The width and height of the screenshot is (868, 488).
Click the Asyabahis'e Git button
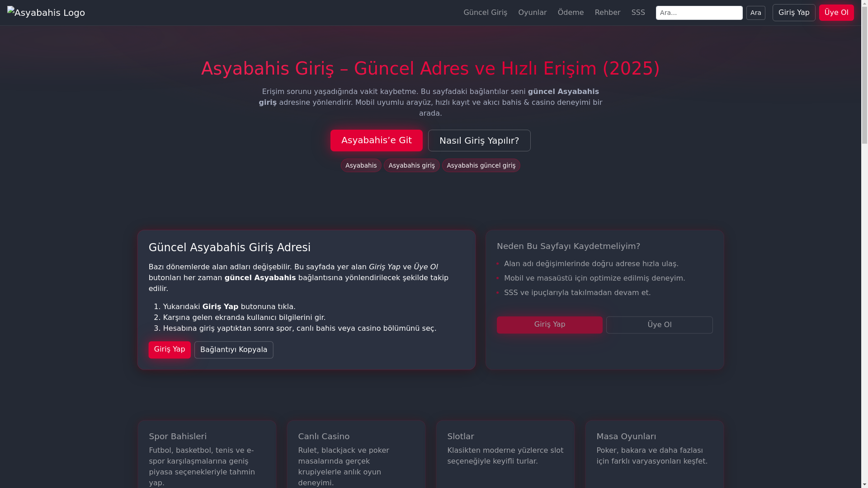point(376,141)
